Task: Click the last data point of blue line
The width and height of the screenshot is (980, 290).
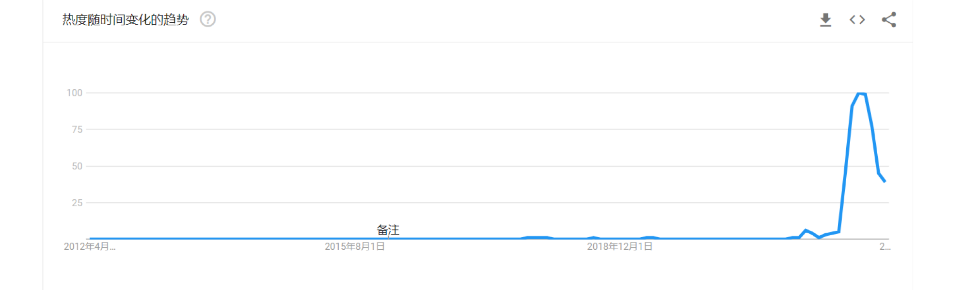Action: [x=885, y=181]
